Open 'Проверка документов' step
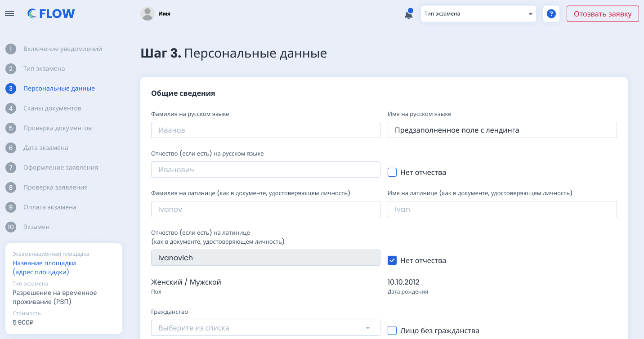The height and width of the screenshot is (339, 644). 58,128
